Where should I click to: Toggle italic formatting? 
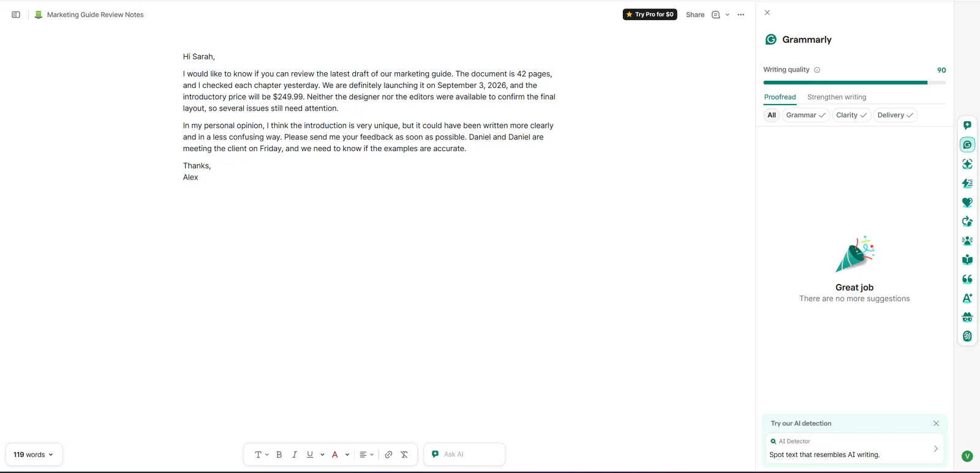click(295, 455)
